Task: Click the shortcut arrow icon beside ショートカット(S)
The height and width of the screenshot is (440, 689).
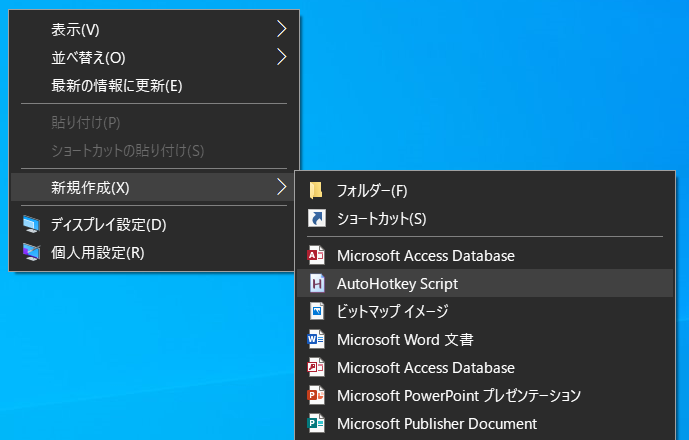Action: 316,218
